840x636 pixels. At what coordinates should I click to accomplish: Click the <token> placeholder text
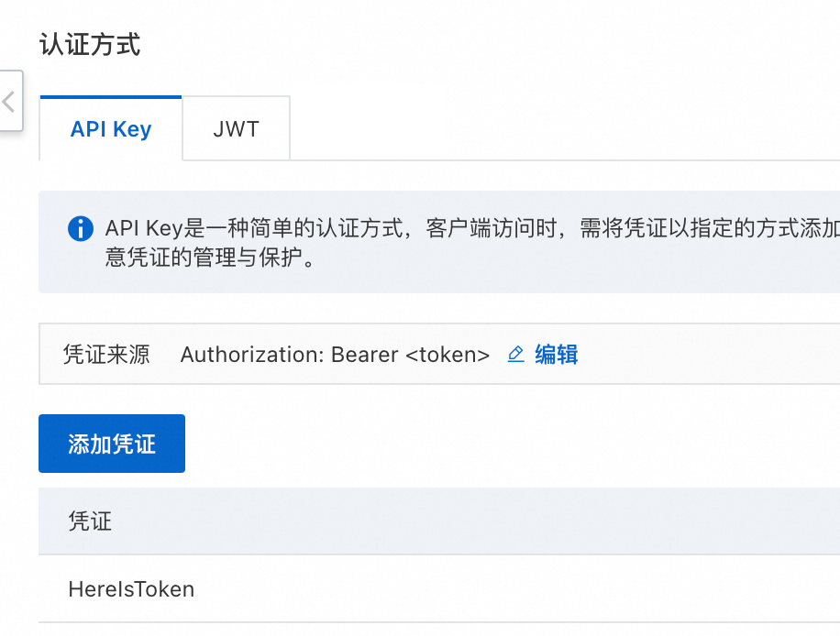tap(448, 355)
